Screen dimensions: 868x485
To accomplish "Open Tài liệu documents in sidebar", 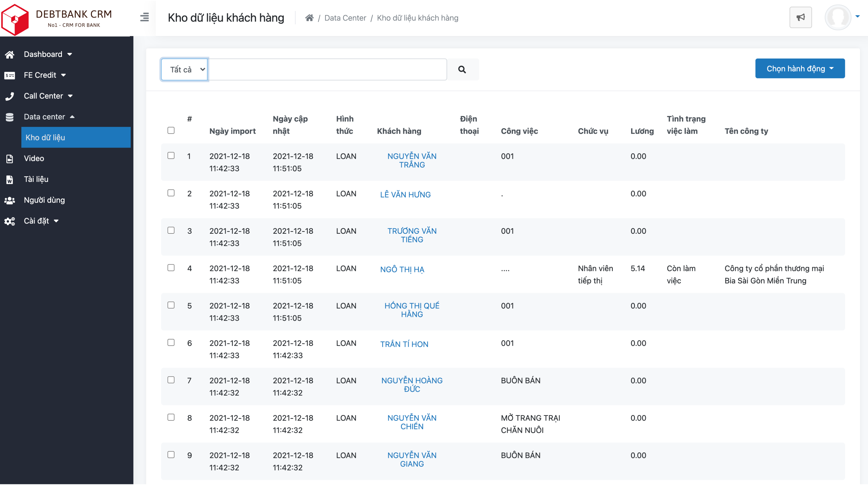I will pyautogui.click(x=36, y=179).
